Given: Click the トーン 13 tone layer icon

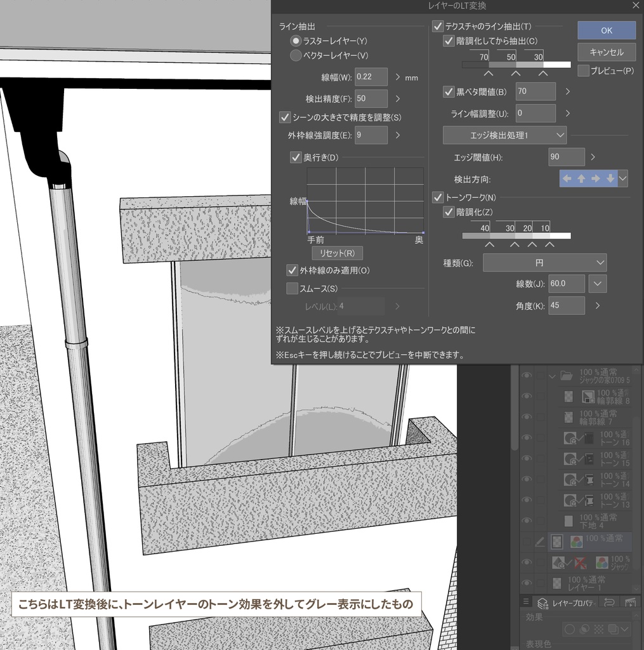Looking at the screenshot, I should tap(570, 500).
